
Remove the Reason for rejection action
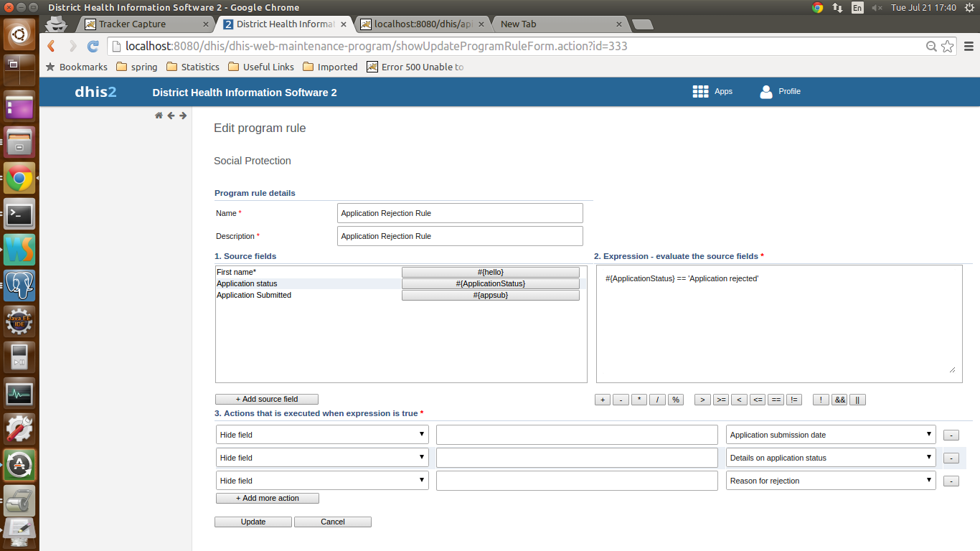pos(951,481)
